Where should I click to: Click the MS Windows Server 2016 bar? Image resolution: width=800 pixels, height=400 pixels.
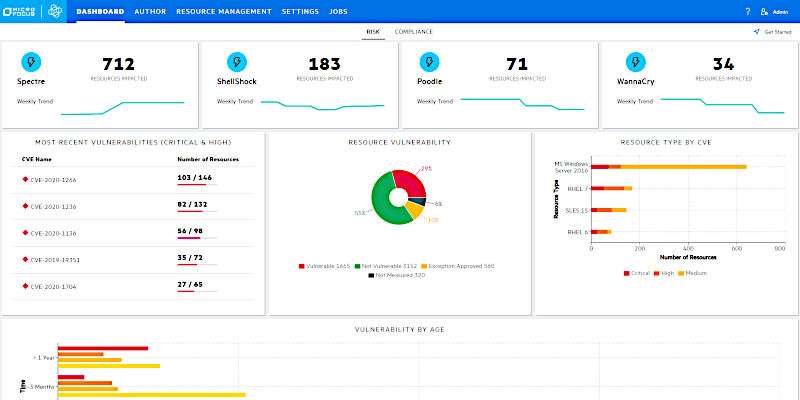click(670, 167)
